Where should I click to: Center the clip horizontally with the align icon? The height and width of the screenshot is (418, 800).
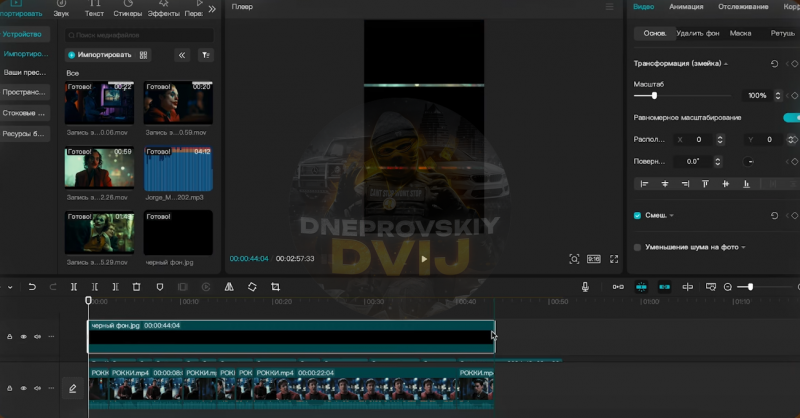[665, 184]
